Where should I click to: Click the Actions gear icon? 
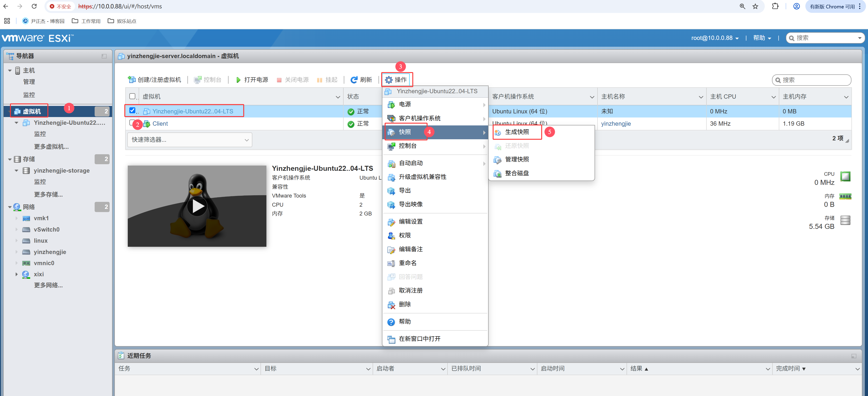tap(389, 80)
